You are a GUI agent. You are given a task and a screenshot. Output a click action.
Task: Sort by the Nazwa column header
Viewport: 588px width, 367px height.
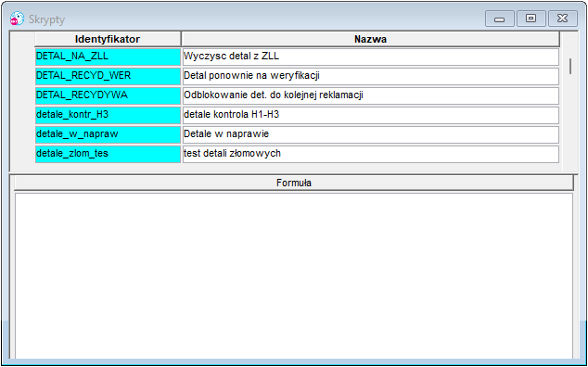point(370,39)
